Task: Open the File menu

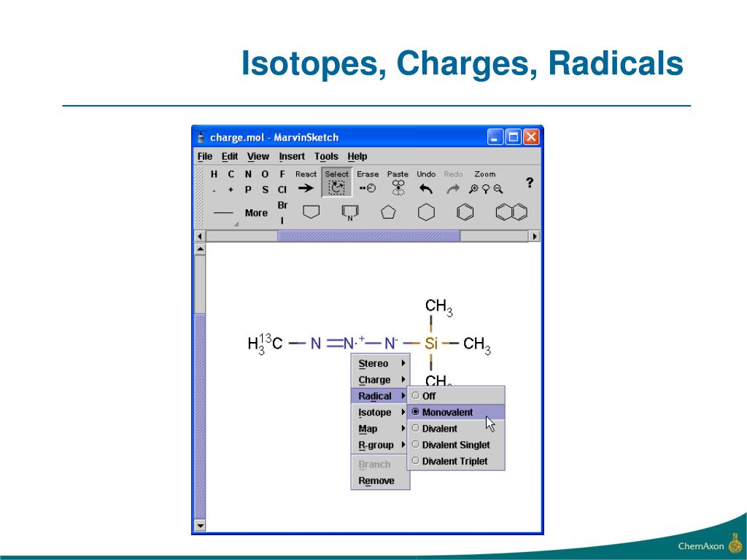Action: [205, 156]
